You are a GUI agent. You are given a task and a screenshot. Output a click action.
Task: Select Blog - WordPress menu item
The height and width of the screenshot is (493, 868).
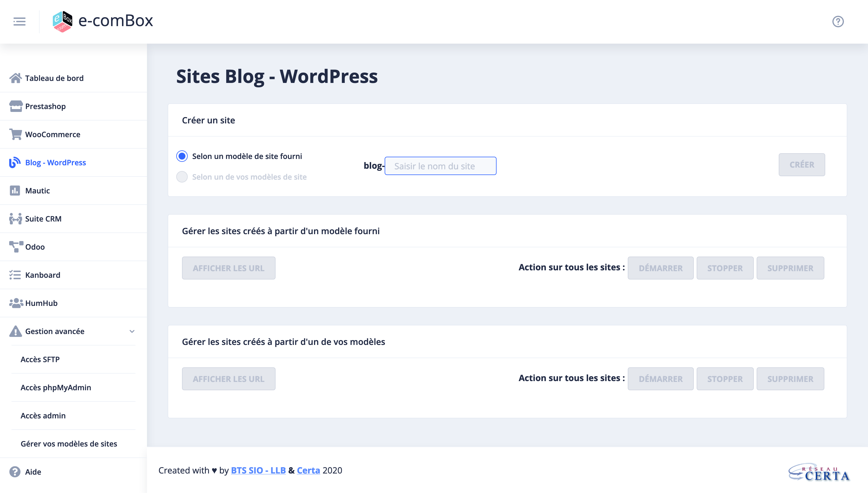click(x=73, y=162)
